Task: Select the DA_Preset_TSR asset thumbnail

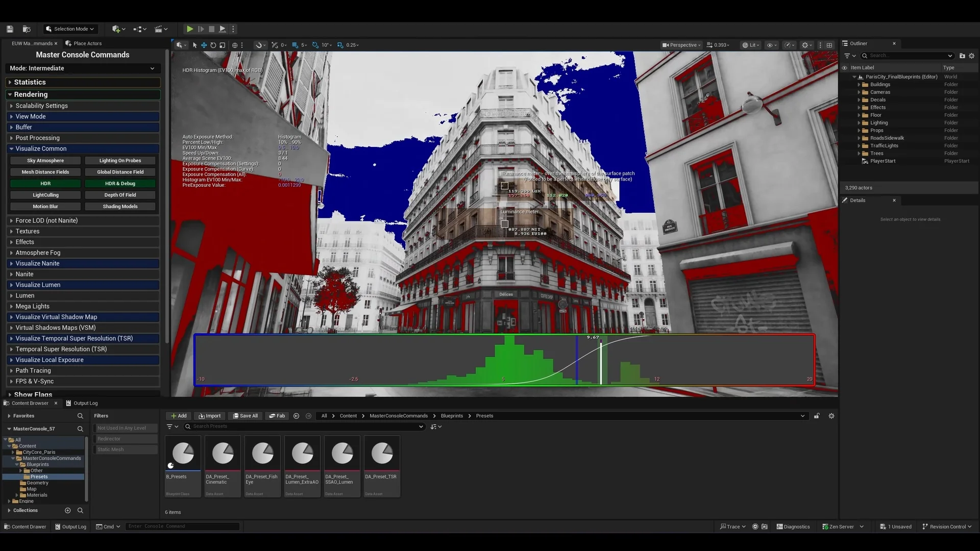Action: point(382,454)
